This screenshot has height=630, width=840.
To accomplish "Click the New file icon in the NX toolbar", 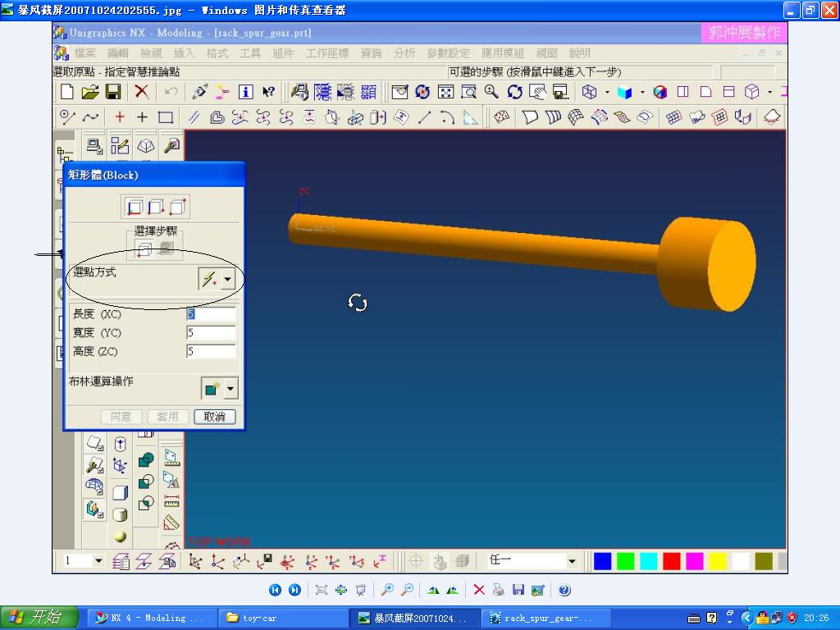I will coord(67,92).
